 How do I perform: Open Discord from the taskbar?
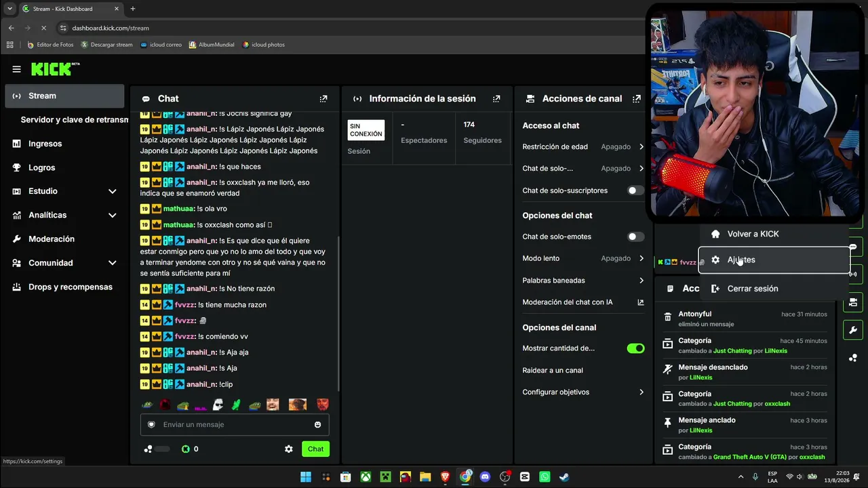(x=485, y=476)
